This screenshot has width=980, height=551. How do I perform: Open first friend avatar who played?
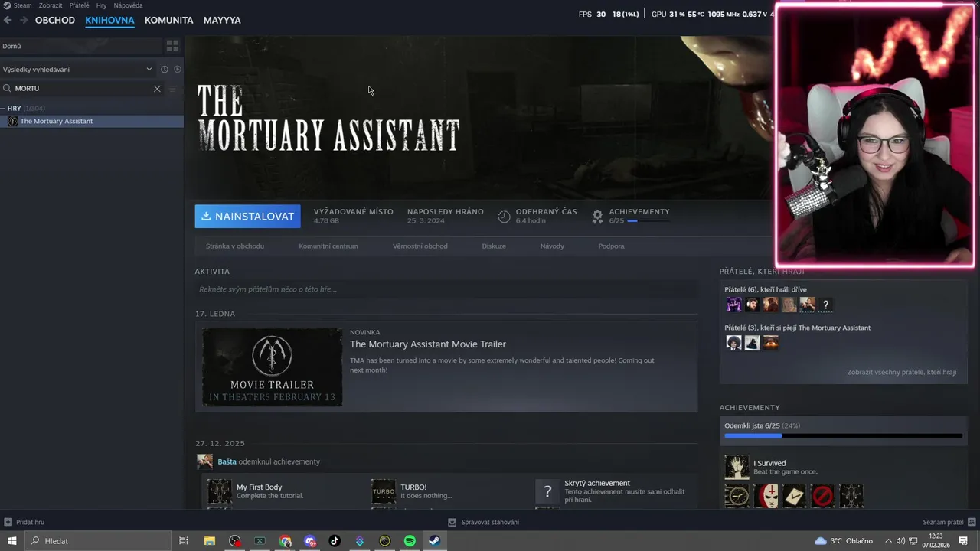[733, 305]
